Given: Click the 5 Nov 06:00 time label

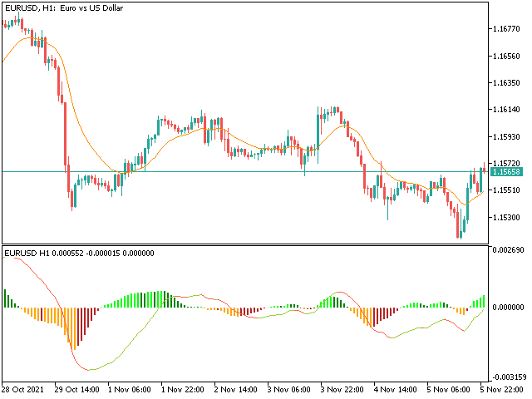Looking at the screenshot, I should coord(450,389).
